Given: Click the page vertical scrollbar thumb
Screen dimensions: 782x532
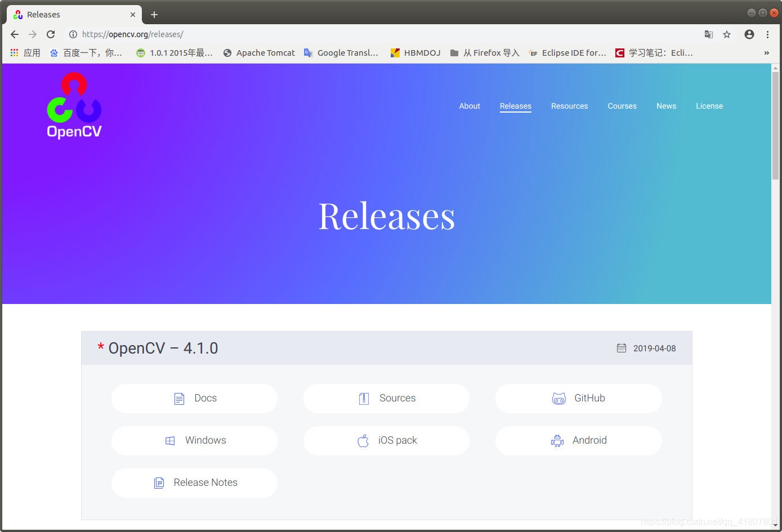Looking at the screenshot, I should [775, 125].
